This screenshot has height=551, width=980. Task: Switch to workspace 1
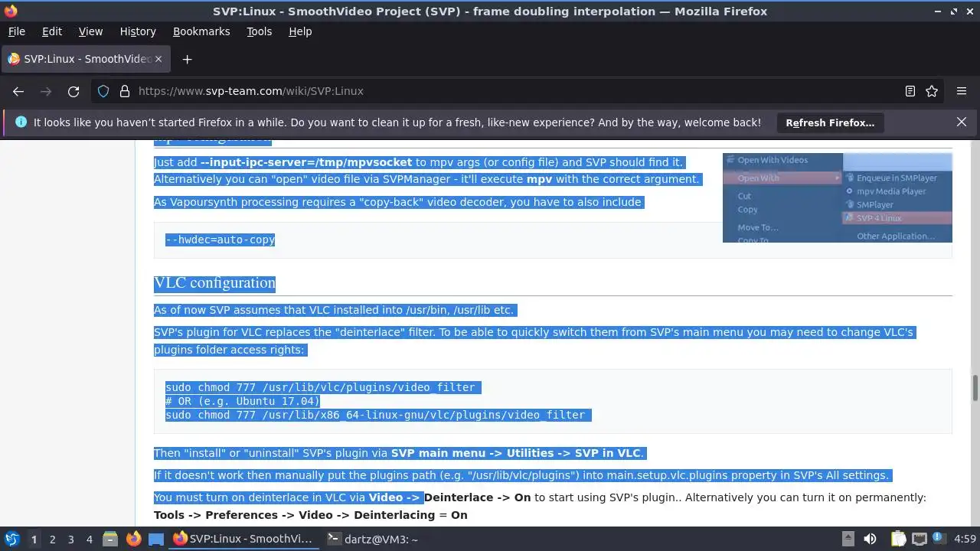[34, 539]
